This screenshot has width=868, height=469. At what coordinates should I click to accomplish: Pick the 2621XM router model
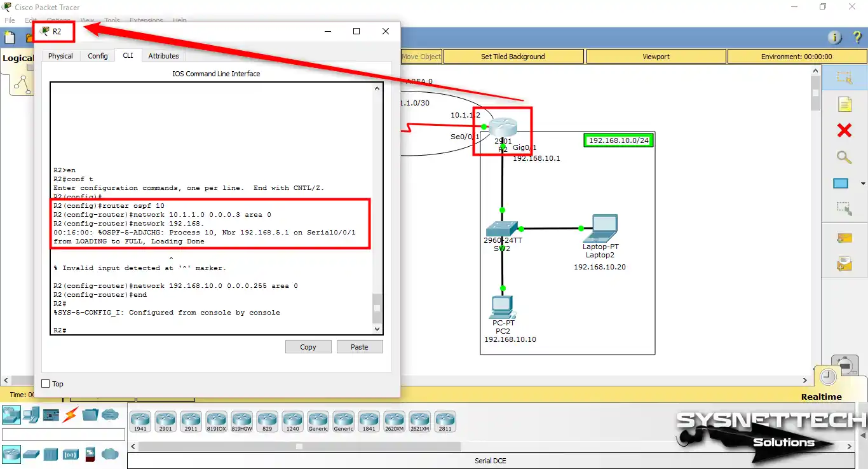pyautogui.click(x=419, y=422)
